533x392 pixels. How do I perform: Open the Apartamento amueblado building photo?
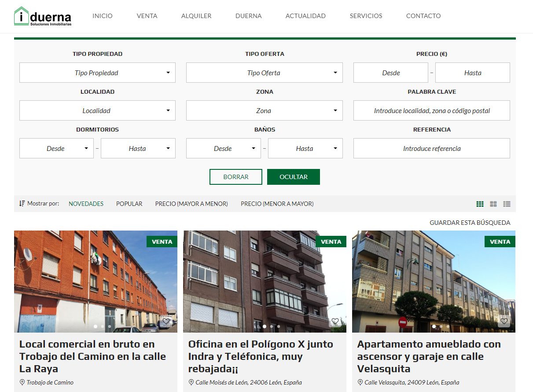pyautogui.click(x=434, y=282)
